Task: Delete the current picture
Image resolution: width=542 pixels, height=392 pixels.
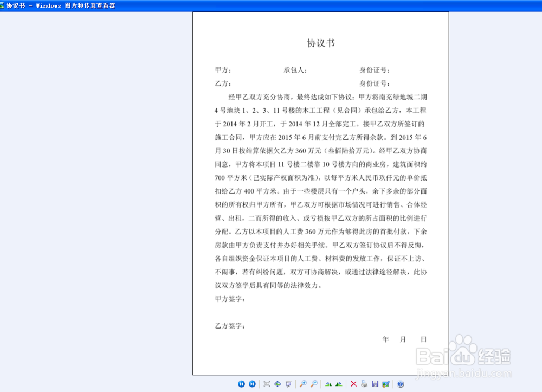Action: pyautogui.click(x=353, y=383)
